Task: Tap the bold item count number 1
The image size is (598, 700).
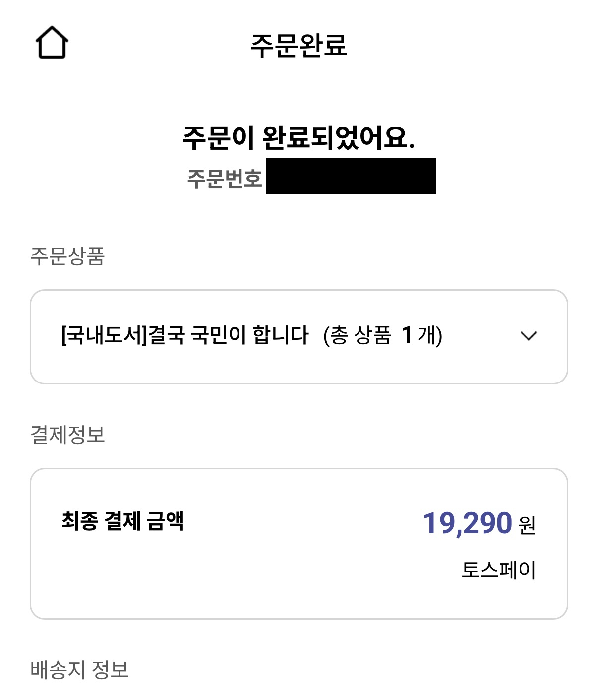Action: tap(407, 335)
